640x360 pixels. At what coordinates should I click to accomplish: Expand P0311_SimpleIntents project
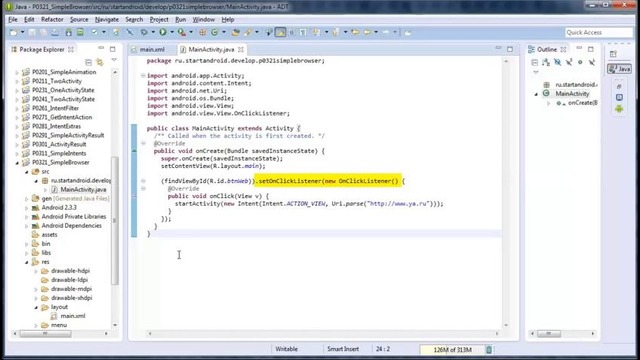pyautogui.click(x=17, y=153)
